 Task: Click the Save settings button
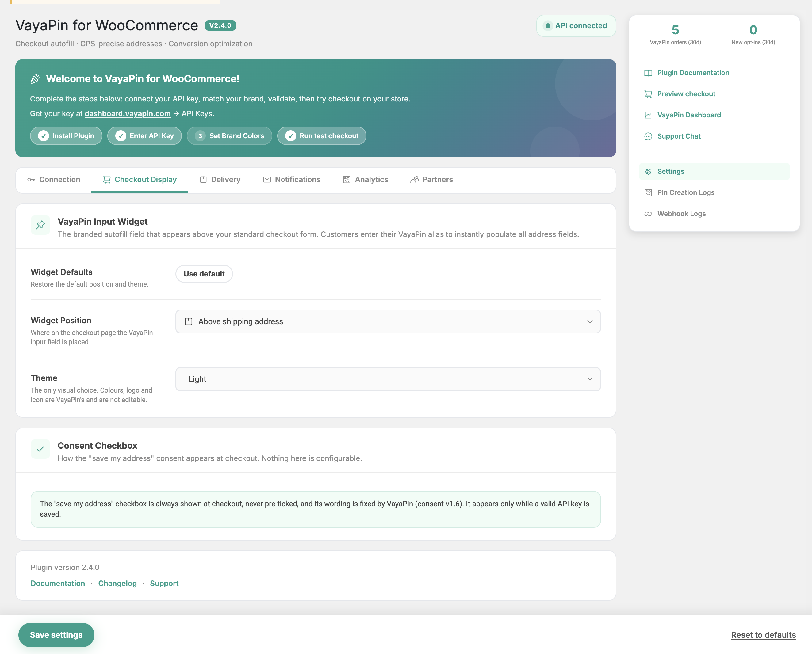56,635
